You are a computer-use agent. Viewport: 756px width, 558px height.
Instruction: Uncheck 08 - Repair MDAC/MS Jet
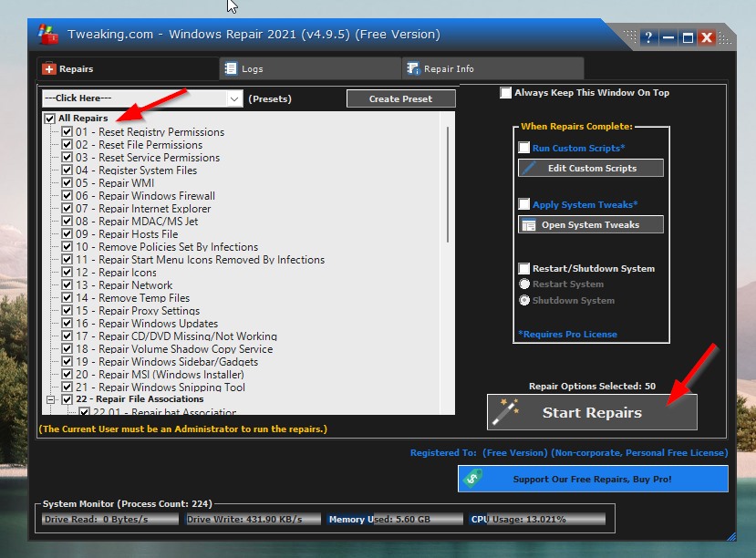point(67,222)
